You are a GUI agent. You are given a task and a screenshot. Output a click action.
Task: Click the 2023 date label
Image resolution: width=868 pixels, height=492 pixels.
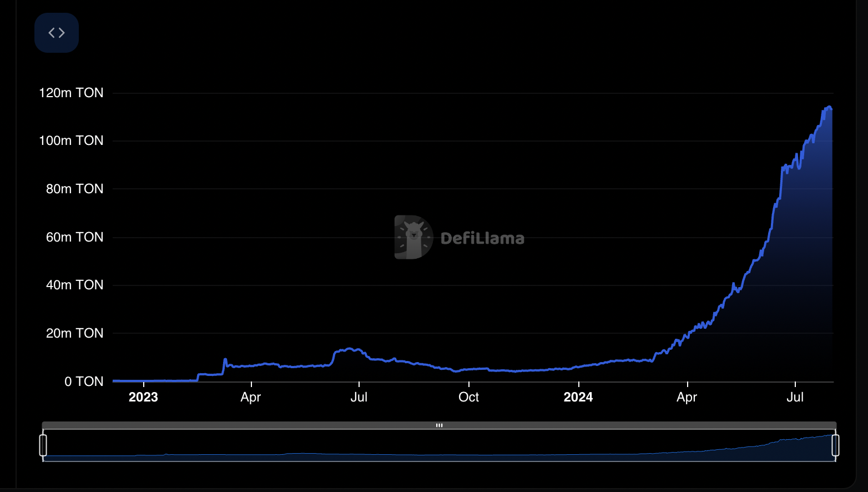(143, 397)
